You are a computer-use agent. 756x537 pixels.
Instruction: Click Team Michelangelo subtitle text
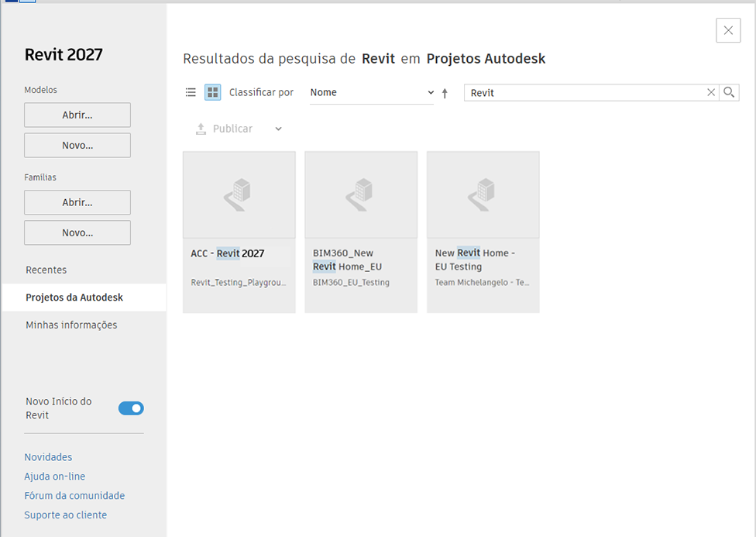[x=482, y=282]
